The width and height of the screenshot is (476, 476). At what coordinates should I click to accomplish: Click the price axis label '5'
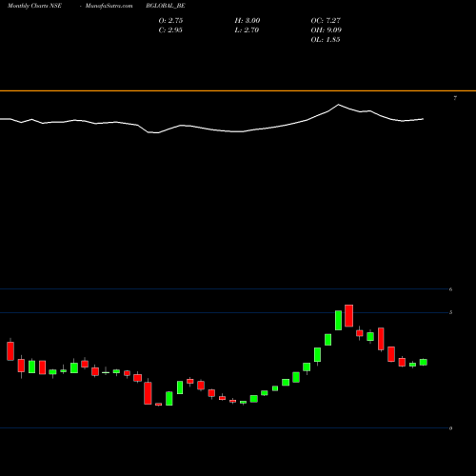[x=450, y=312]
